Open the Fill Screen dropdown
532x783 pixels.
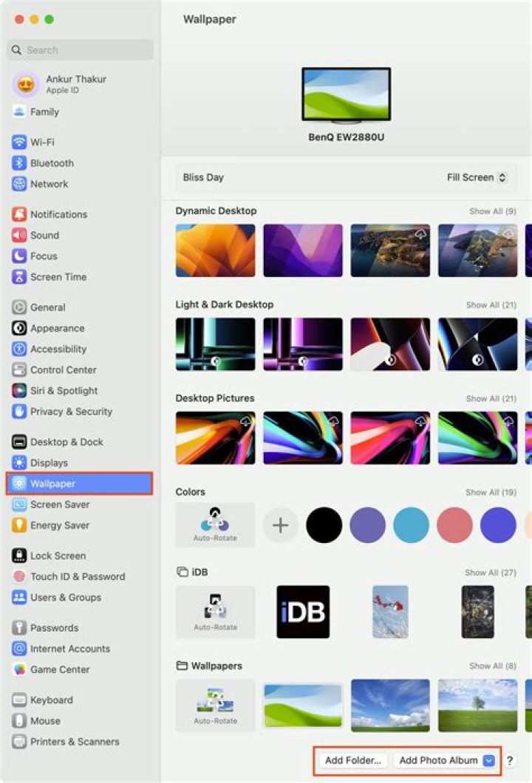click(477, 177)
